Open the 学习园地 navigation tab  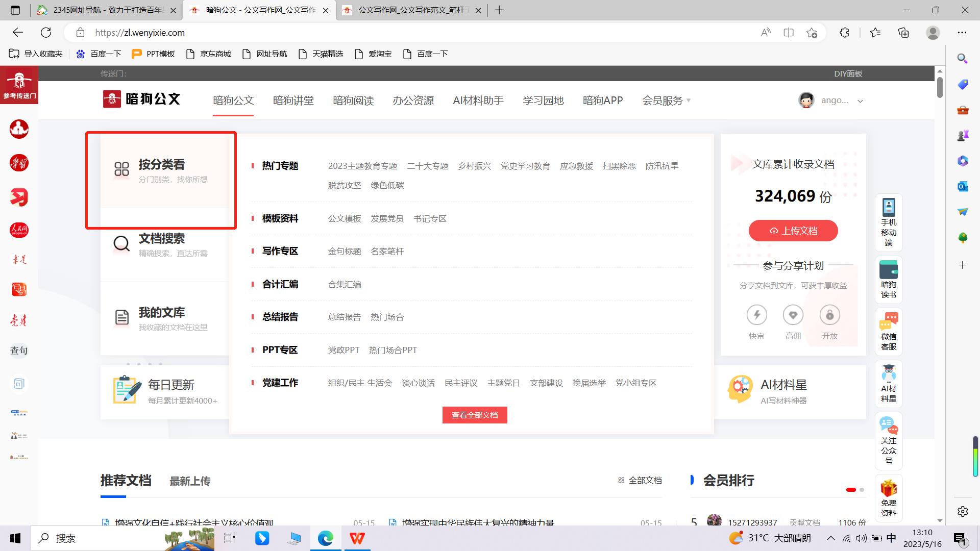[x=543, y=101]
